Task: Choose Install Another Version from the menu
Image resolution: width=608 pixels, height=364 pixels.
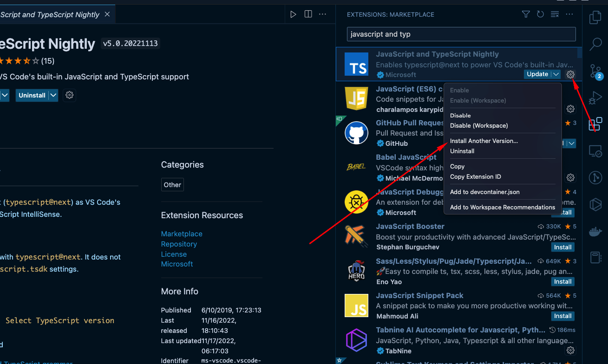Action: pos(484,141)
